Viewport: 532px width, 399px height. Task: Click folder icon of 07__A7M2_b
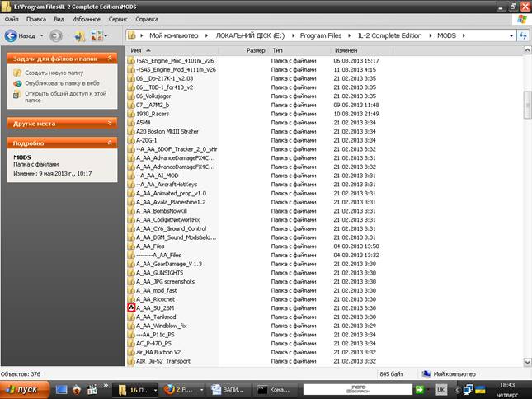click(131, 105)
